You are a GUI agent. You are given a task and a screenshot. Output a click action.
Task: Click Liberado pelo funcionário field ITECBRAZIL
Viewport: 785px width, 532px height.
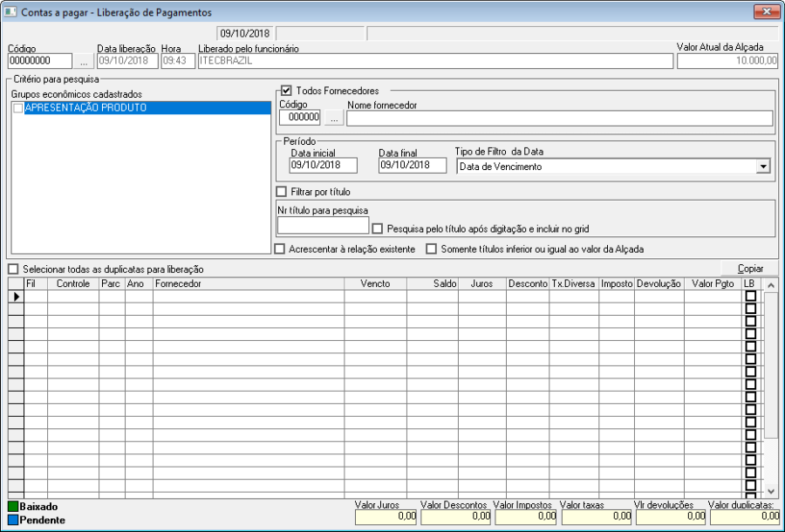pyautogui.click(x=435, y=61)
